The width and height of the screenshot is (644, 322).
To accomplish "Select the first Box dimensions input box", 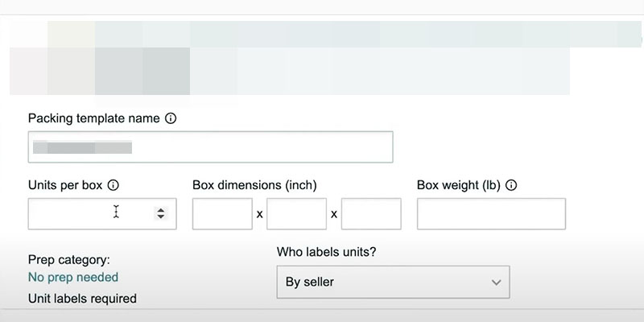I will point(222,213).
